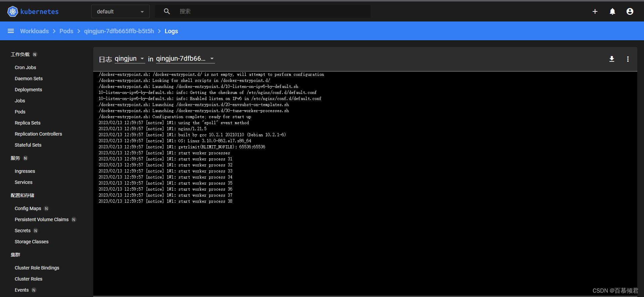Open Ingresses in sidebar

point(25,171)
